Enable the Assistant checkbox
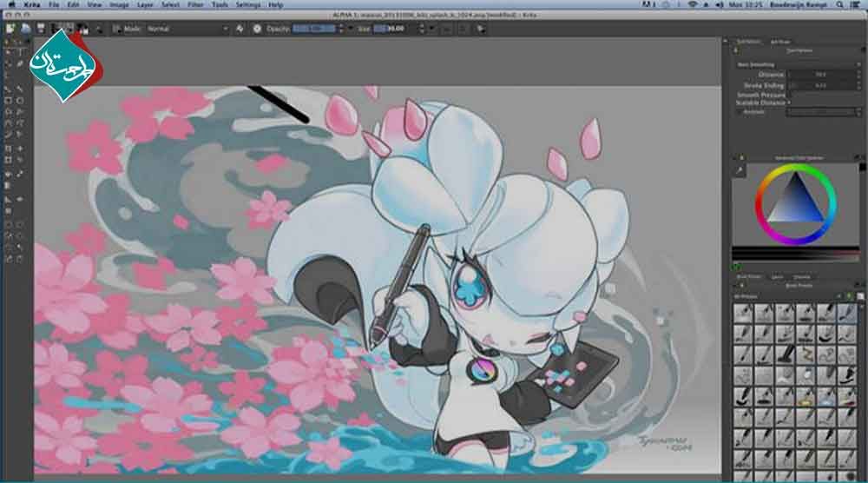 tap(740, 112)
